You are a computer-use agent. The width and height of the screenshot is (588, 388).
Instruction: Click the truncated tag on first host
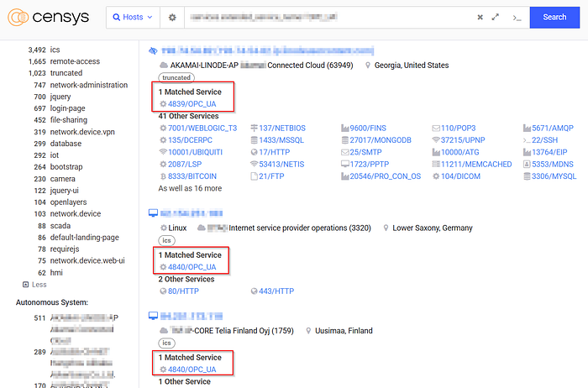click(x=176, y=77)
